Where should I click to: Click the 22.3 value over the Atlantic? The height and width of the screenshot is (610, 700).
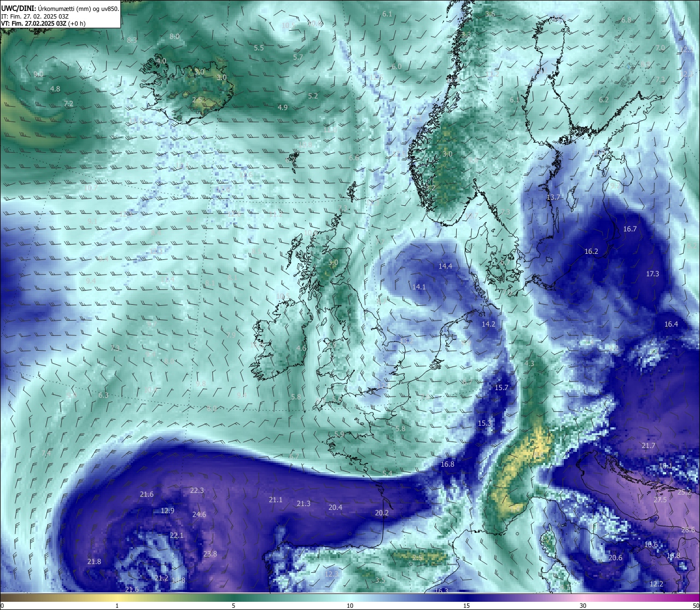[197, 491]
